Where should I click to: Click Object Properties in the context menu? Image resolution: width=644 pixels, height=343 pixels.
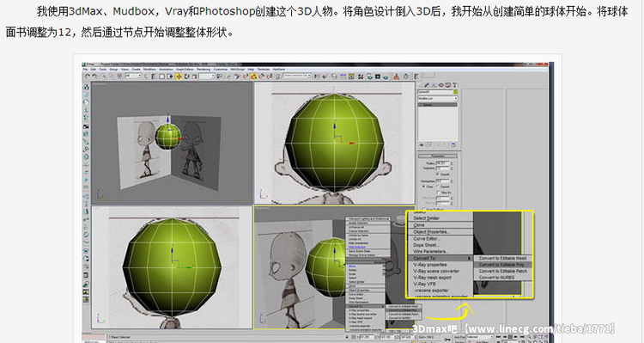(x=431, y=231)
